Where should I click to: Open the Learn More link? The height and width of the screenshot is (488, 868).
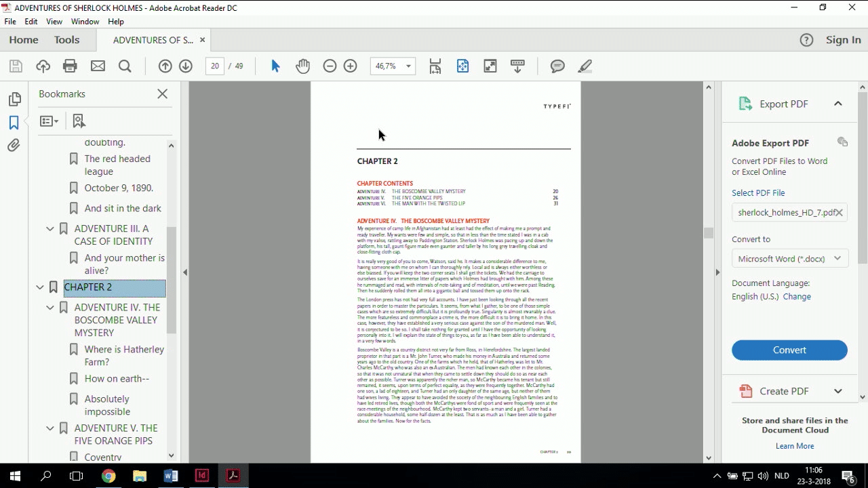795,446
